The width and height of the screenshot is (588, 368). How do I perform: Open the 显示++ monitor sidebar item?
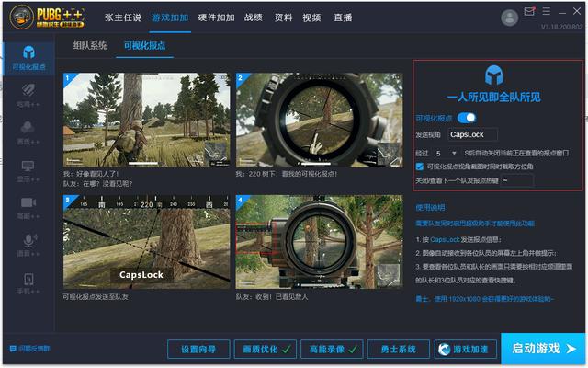[28, 170]
